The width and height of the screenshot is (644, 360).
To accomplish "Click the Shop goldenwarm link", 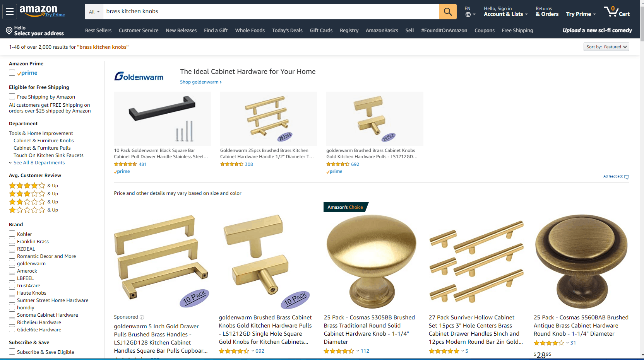I will click(x=200, y=82).
